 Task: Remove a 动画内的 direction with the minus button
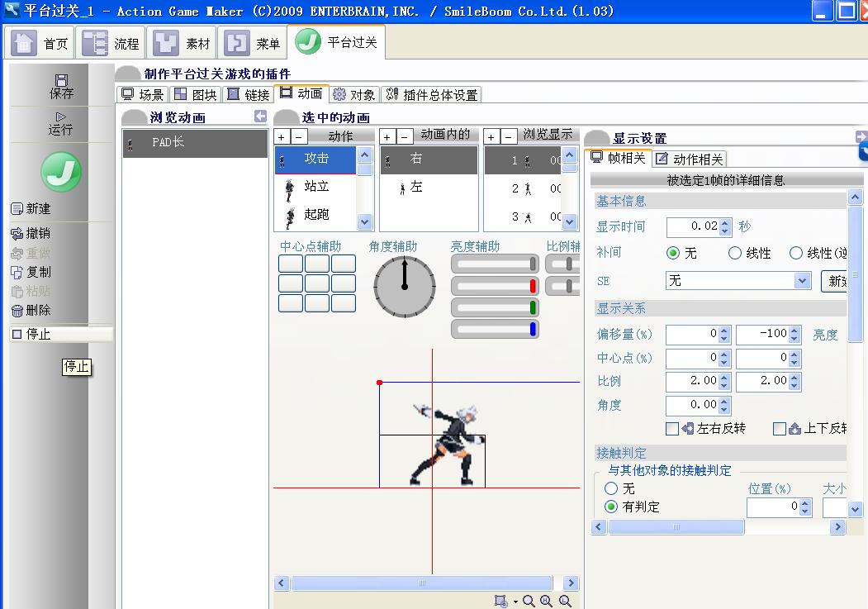coord(405,136)
